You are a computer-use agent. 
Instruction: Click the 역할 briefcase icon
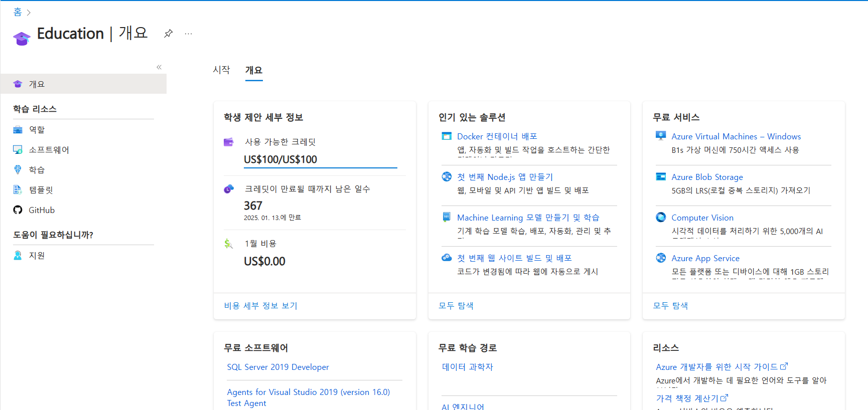tap(18, 130)
